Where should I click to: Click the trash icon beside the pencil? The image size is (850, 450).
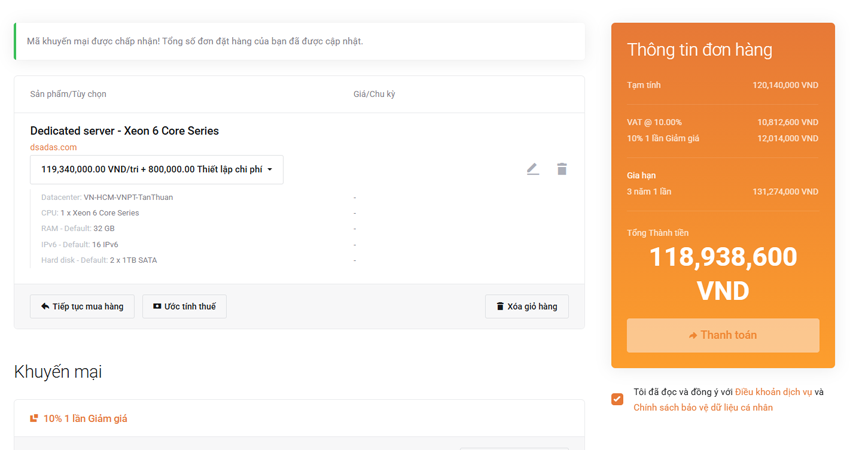click(x=561, y=169)
